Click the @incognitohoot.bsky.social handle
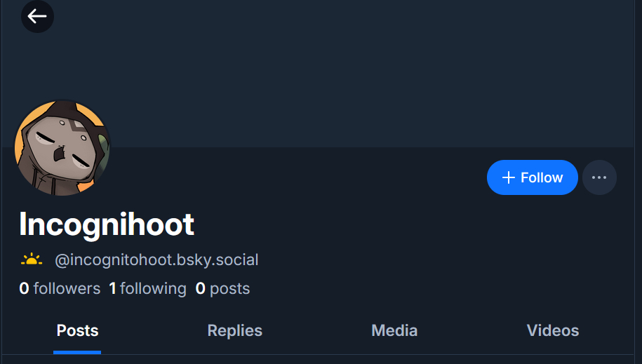The image size is (642, 364). 156,260
